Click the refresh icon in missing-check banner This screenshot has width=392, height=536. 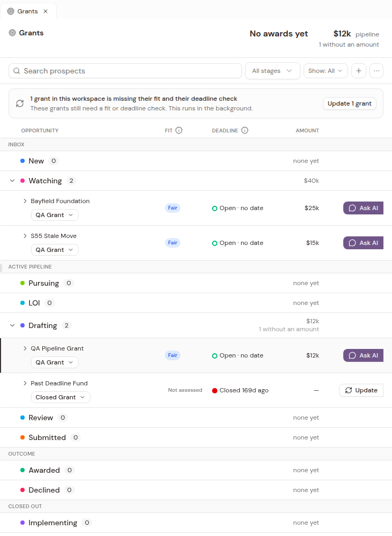(x=20, y=103)
